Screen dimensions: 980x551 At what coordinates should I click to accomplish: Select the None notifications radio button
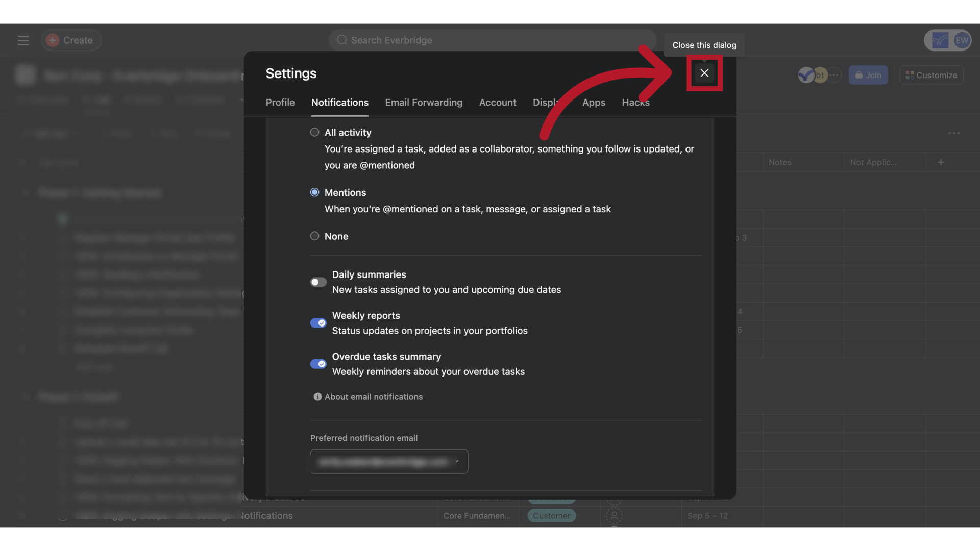315,236
